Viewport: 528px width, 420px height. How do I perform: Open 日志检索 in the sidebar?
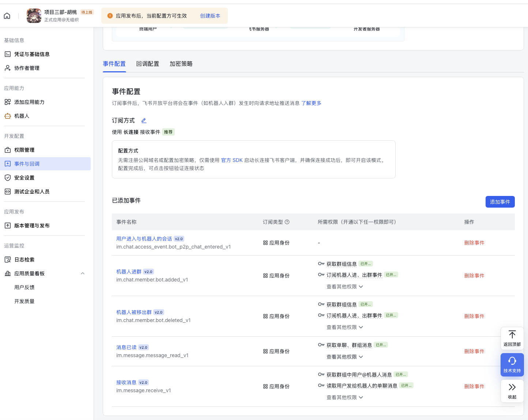pos(24,260)
